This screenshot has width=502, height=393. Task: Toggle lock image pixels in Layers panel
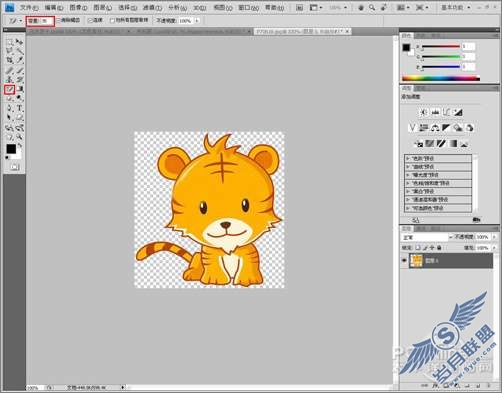click(x=425, y=248)
